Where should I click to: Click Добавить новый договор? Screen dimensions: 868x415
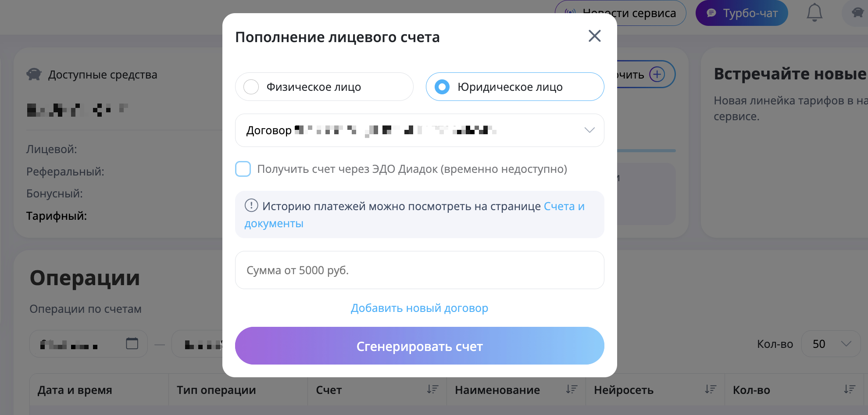coord(419,308)
